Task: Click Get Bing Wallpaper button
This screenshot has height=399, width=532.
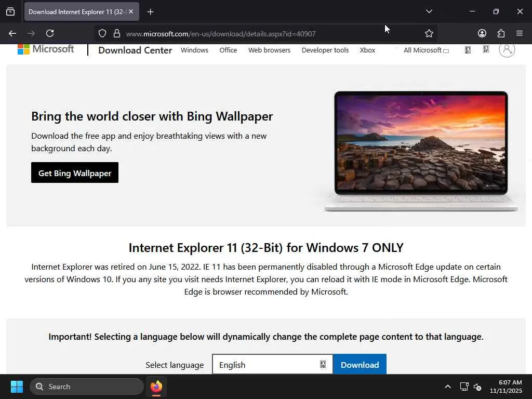Action: tap(75, 172)
